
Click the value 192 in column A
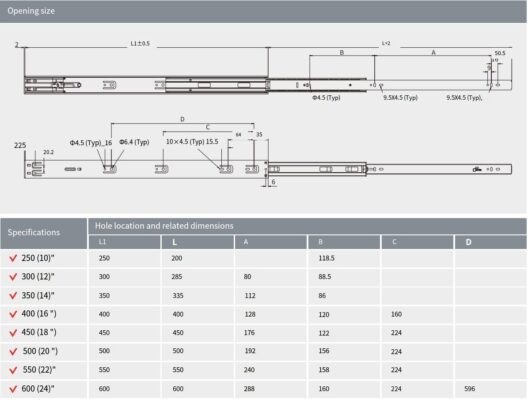click(250, 351)
